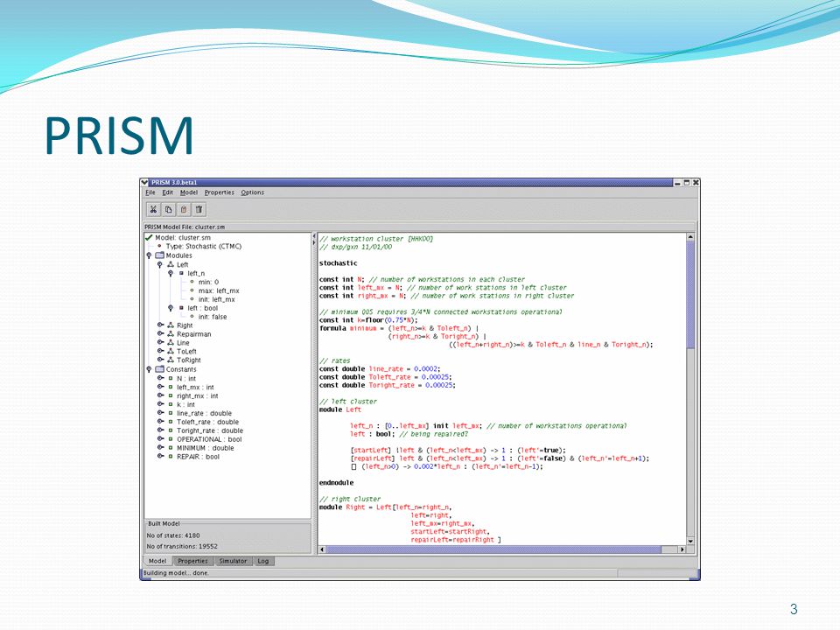840x630 pixels.
Task: Click the green square beside line_rate : double
Action: [x=171, y=413]
